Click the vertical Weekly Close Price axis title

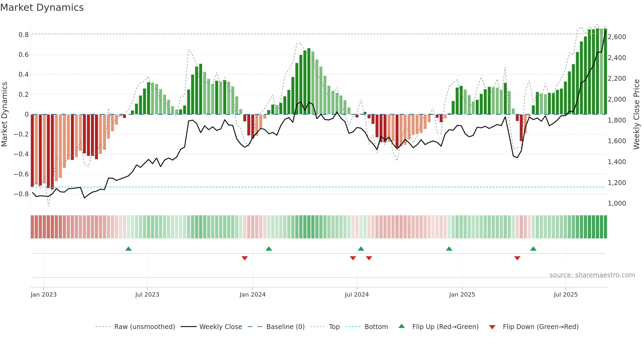[636, 114]
